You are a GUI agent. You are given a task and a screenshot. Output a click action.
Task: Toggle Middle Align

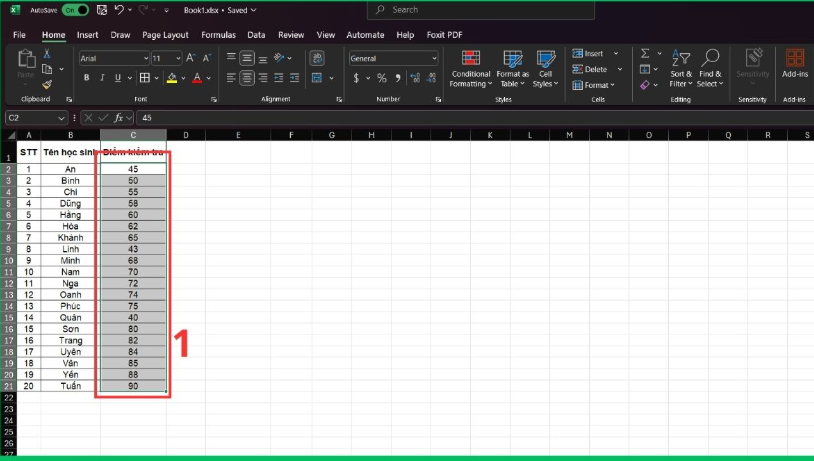click(x=247, y=58)
